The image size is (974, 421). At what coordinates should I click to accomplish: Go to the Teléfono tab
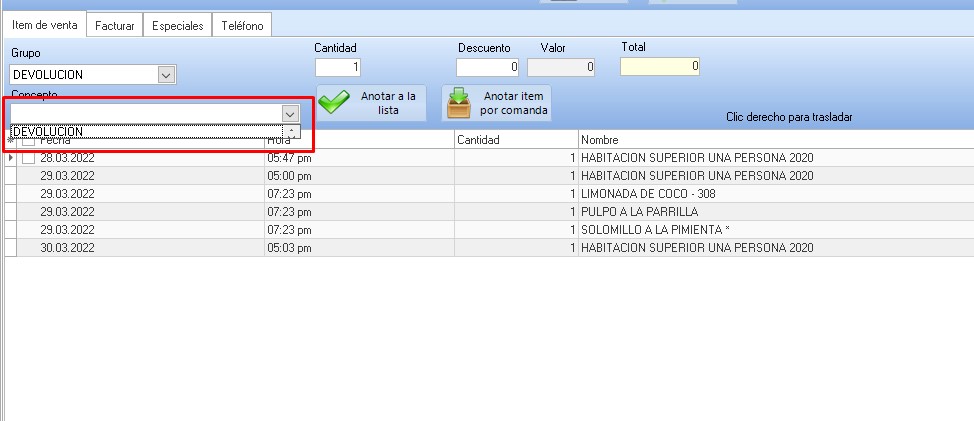pyautogui.click(x=241, y=26)
